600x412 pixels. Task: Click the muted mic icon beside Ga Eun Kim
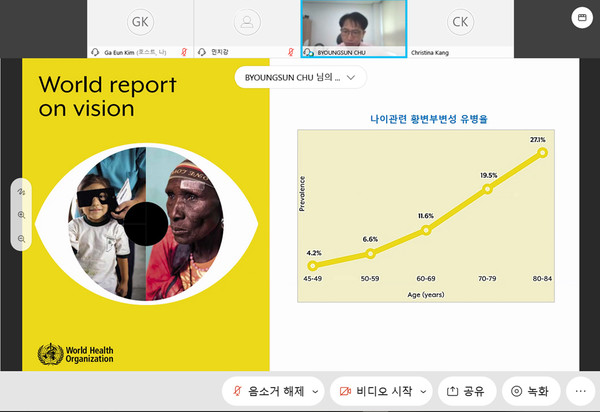tap(183, 51)
